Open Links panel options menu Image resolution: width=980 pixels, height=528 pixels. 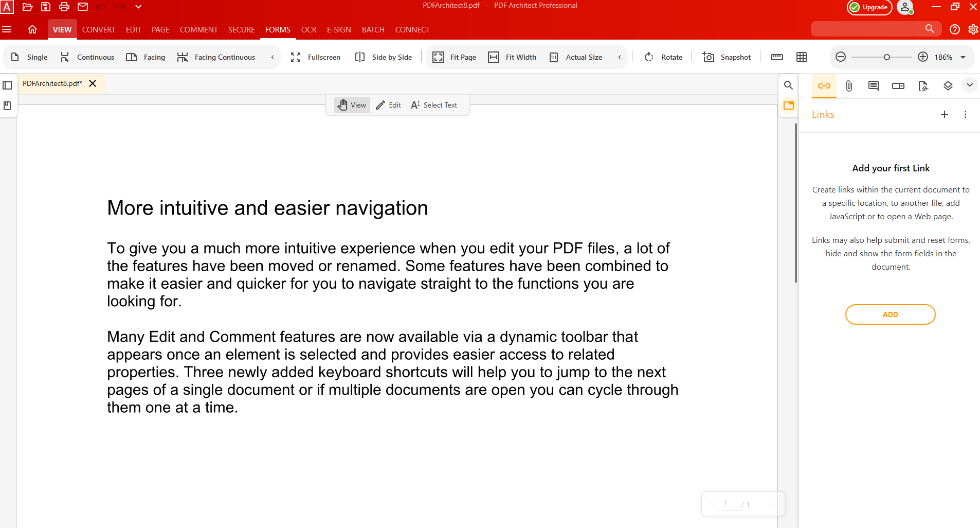pos(965,114)
